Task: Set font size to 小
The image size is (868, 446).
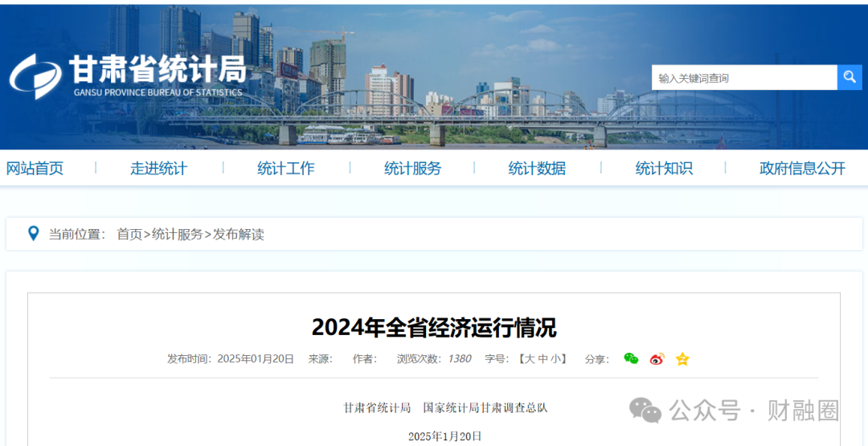Action: tap(555, 359)
